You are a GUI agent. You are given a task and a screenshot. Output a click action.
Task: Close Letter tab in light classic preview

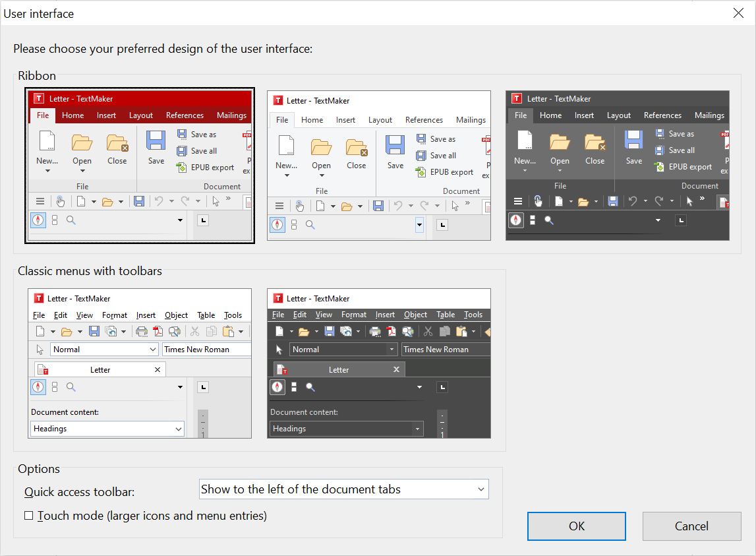pyautogui.click(x=158, y=370)
